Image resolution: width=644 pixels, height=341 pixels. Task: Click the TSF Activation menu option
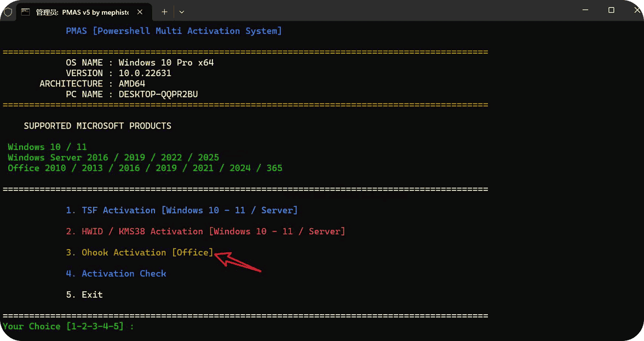click(182, 210)
